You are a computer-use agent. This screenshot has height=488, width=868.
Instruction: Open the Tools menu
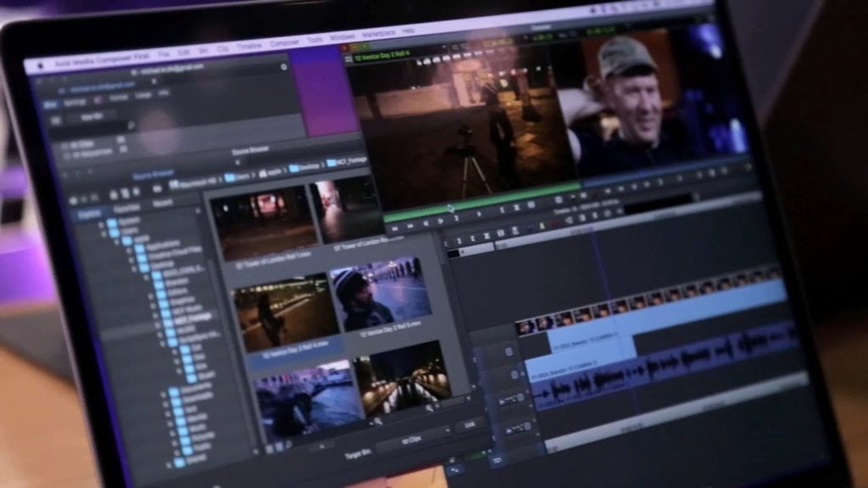point(314,41)
